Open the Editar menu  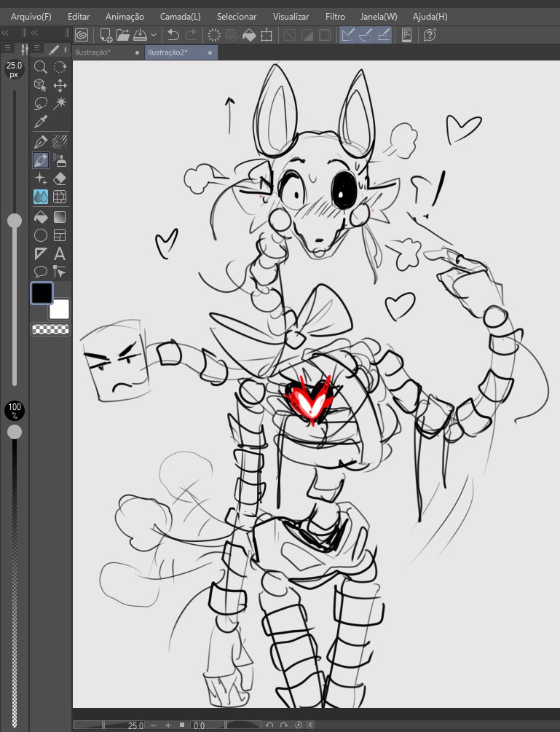point(79,16)
